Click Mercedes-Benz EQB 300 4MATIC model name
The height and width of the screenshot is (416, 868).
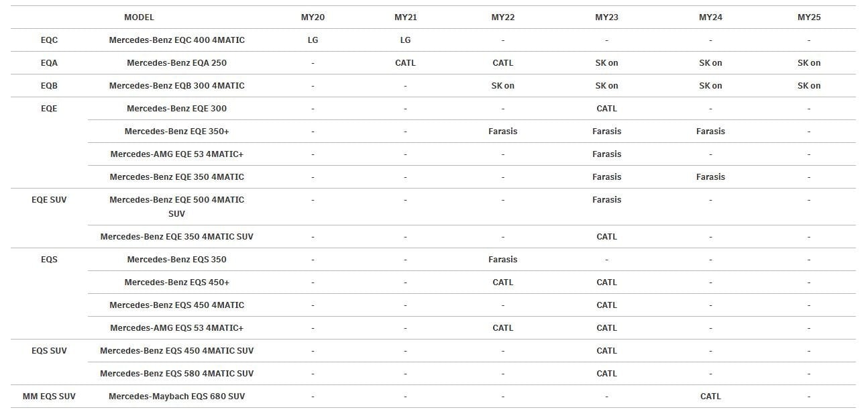tap(177, 86)
